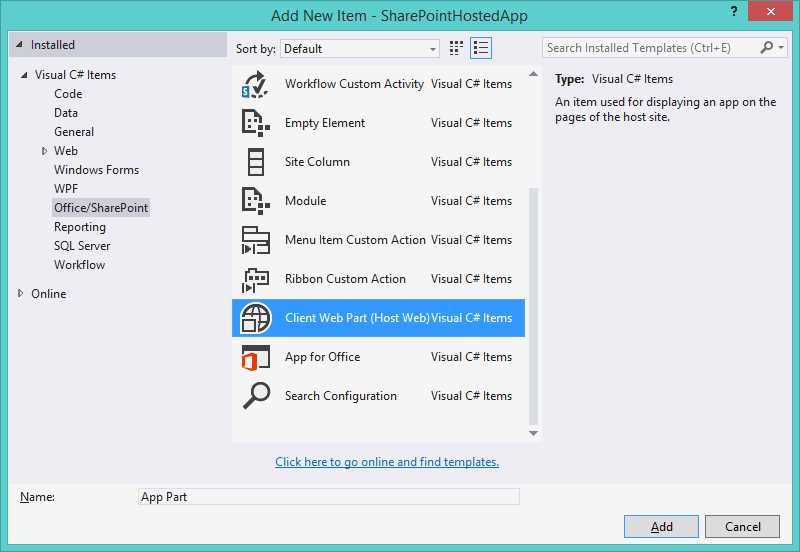Click the template list scroll up arrow
This screenshot has height=552, width=800.
(533, 74)
